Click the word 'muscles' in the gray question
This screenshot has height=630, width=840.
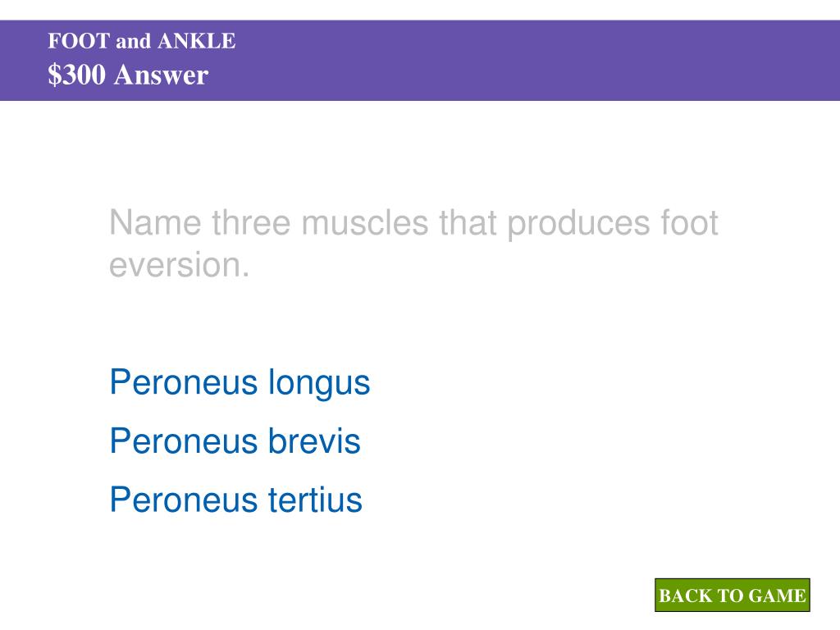pyautogui.click(x=365, y=223)
